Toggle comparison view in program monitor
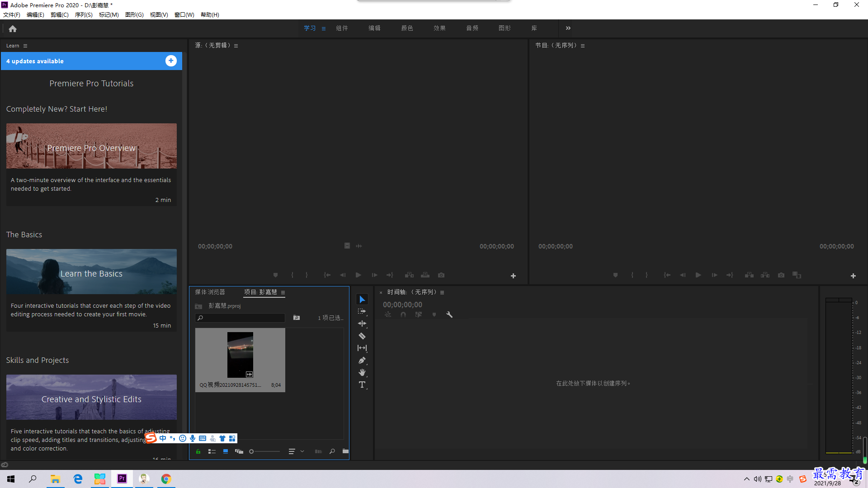868x488 pixels. (797, 275)
